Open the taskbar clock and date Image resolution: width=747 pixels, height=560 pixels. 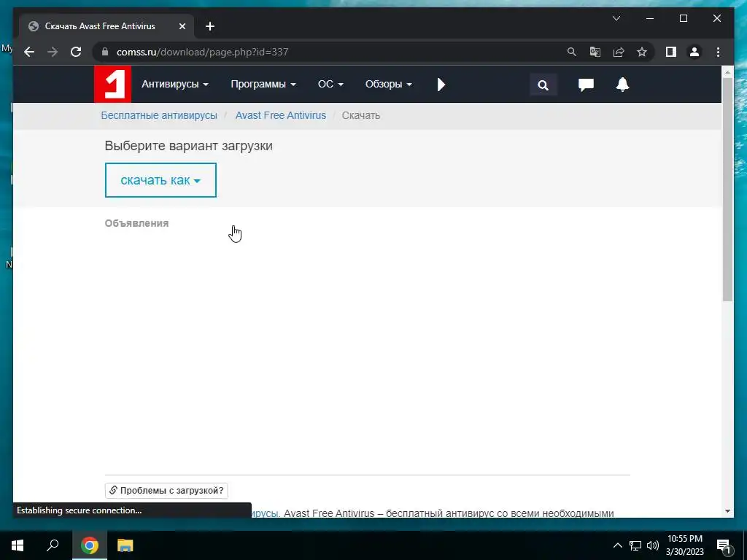(x=685, y=545)
